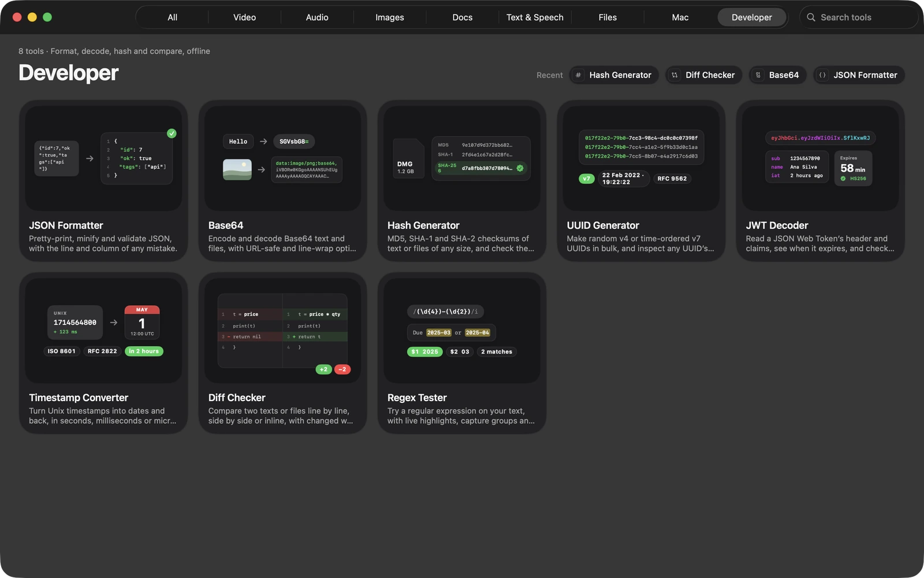This screenshot has width=924, height=578.
Task: Open recent JSON Formatter chip
Action: 859,75
